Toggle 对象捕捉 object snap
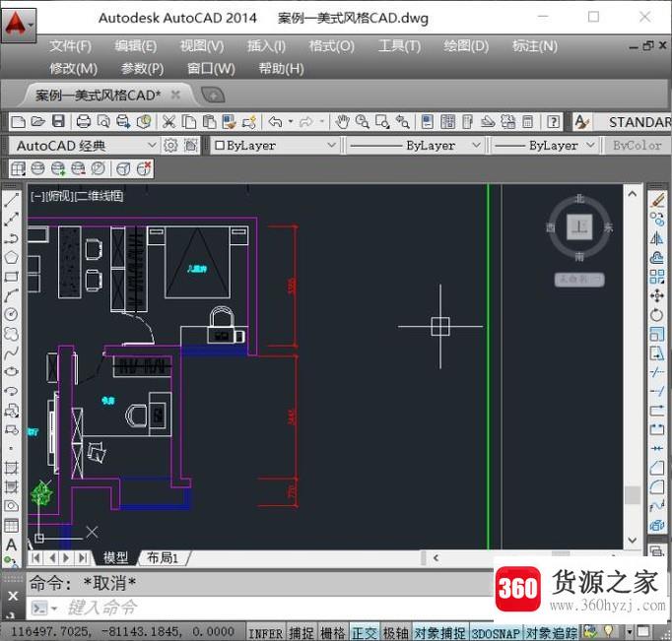This screenshot has width=672, height=641. point(439,632)
